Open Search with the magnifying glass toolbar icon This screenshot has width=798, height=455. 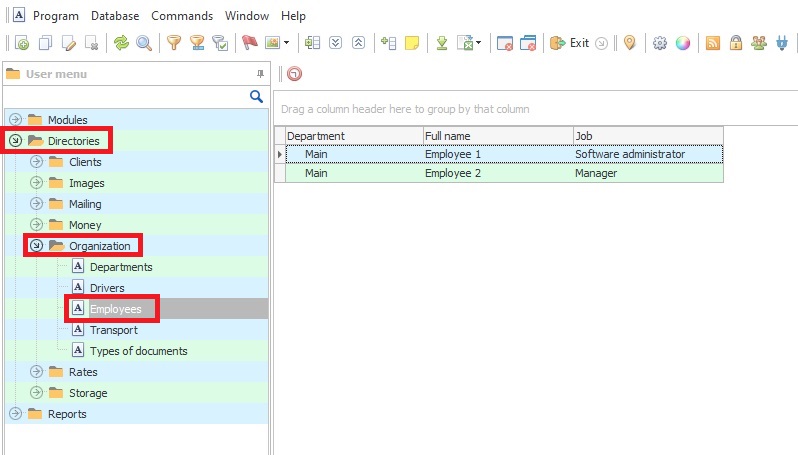[144, 43]
